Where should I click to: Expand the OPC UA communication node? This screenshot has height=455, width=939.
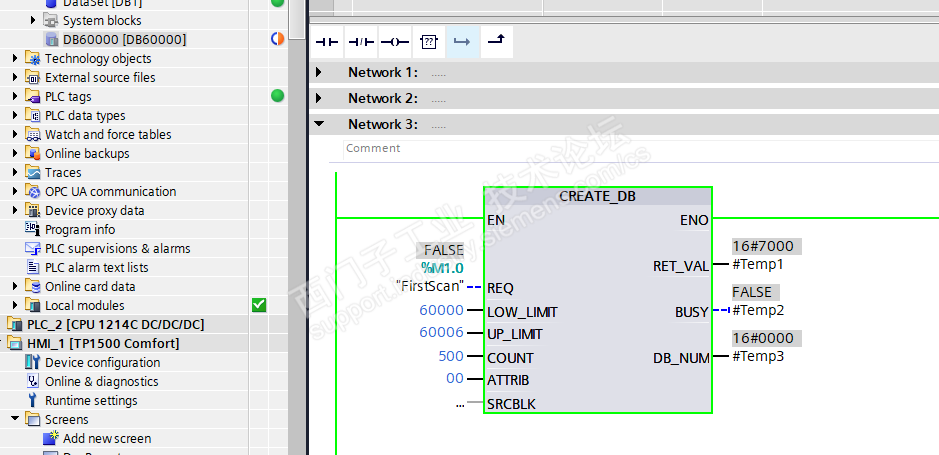15,192
